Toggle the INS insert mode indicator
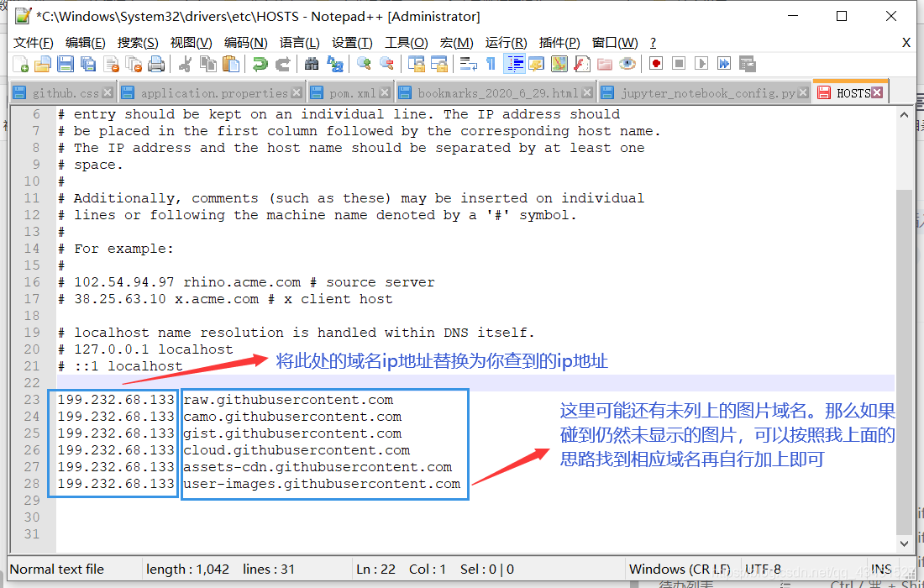The width and height of the screenshot is (924, 588). click(x=880, y=570)
